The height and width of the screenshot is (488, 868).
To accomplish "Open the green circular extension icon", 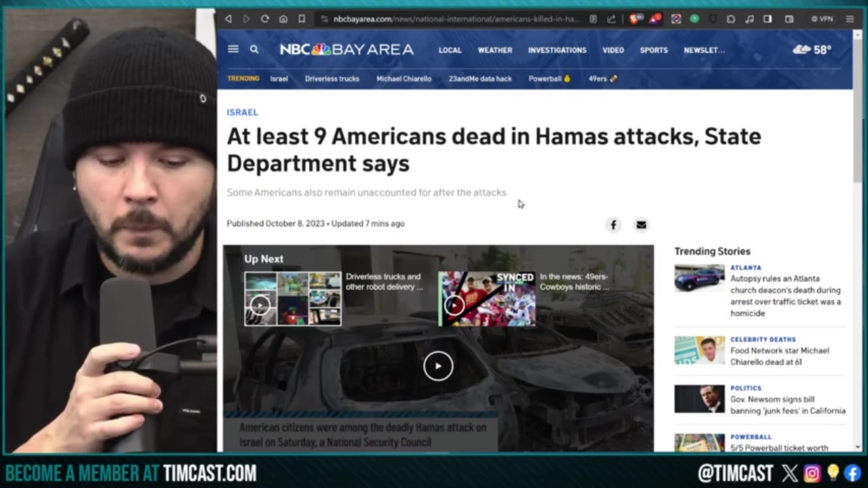I will point(694,19).
